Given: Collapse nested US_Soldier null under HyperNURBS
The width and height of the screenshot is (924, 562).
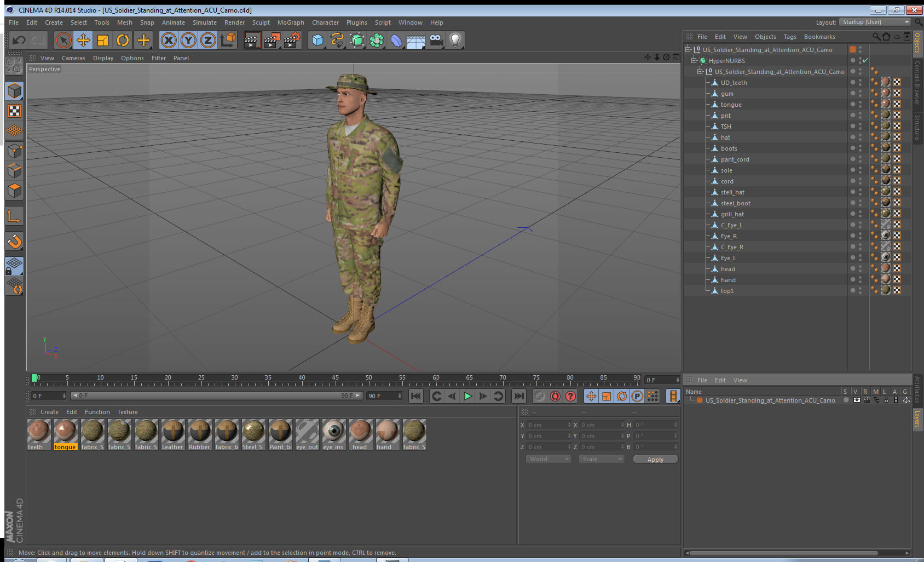Looking at the screenshot, I should (x=700, y=71).
